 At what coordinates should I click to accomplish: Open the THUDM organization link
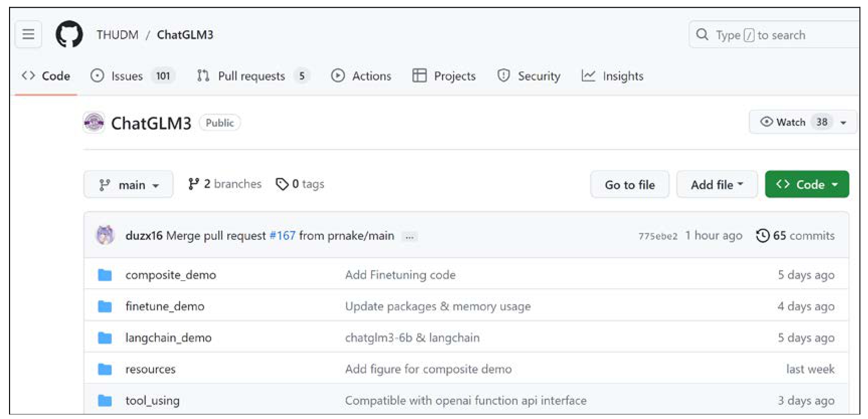(117, 35)
